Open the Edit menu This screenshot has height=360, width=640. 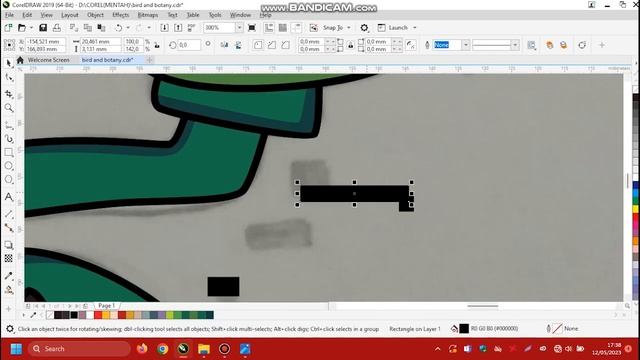tap(27, 15)
